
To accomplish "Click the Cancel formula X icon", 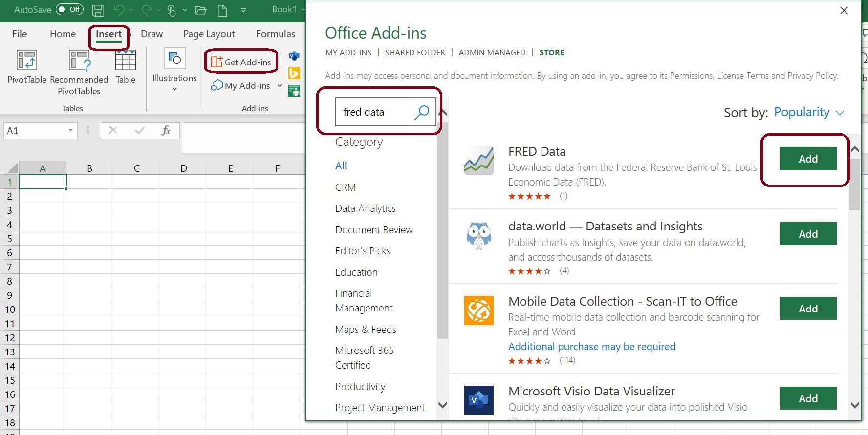I will tap(113, 130).
